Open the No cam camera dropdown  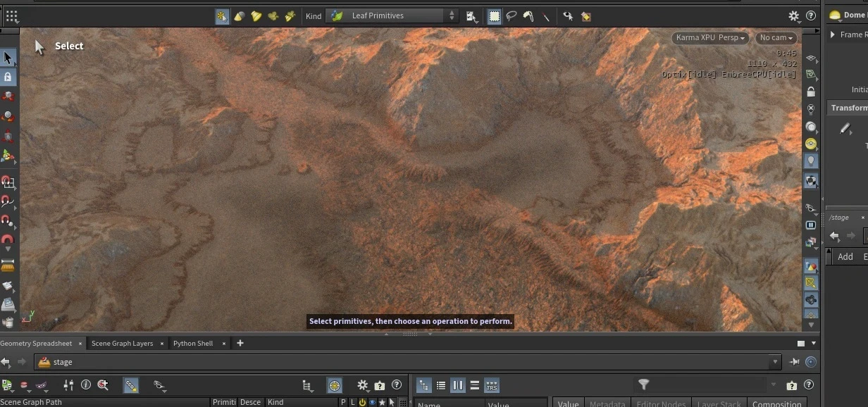pyautogui.click(x=776, y=38)
